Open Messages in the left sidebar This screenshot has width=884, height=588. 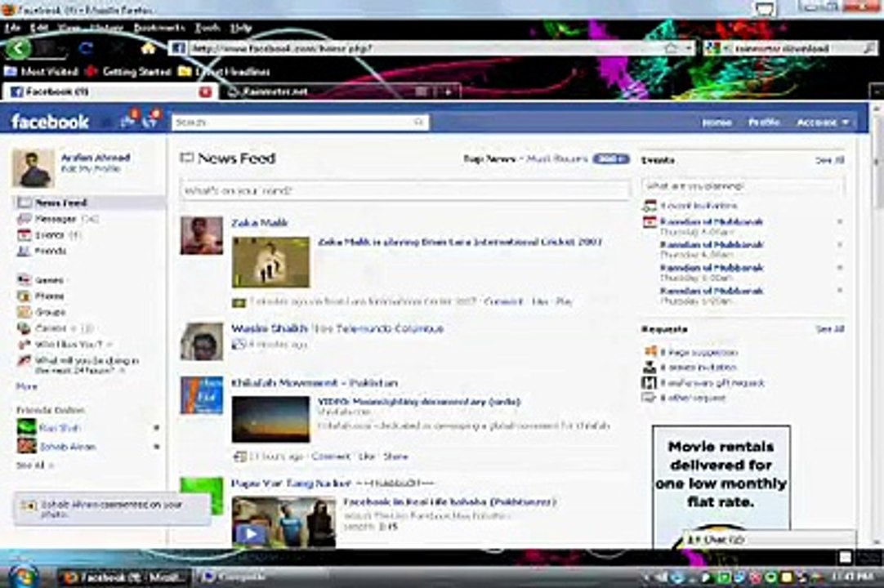(56, 219)
